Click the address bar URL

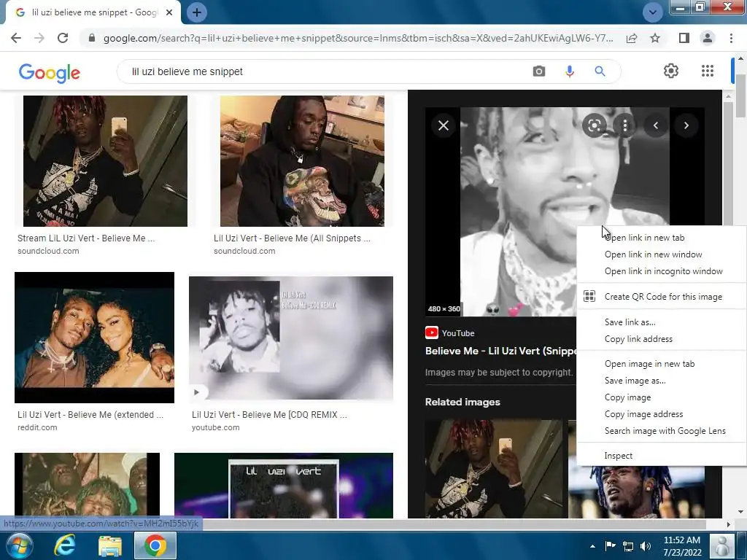[x=358, y=38]
